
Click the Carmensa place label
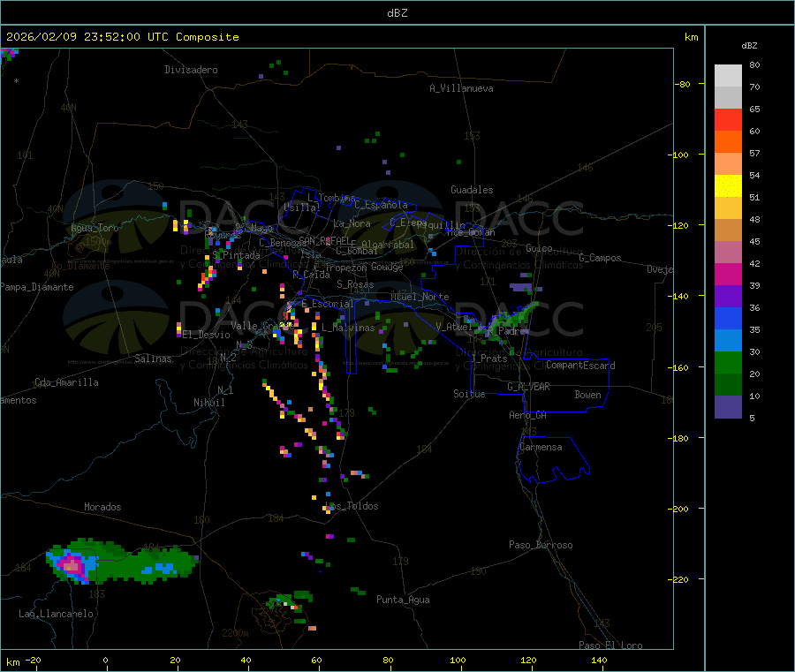click(541, 447)
